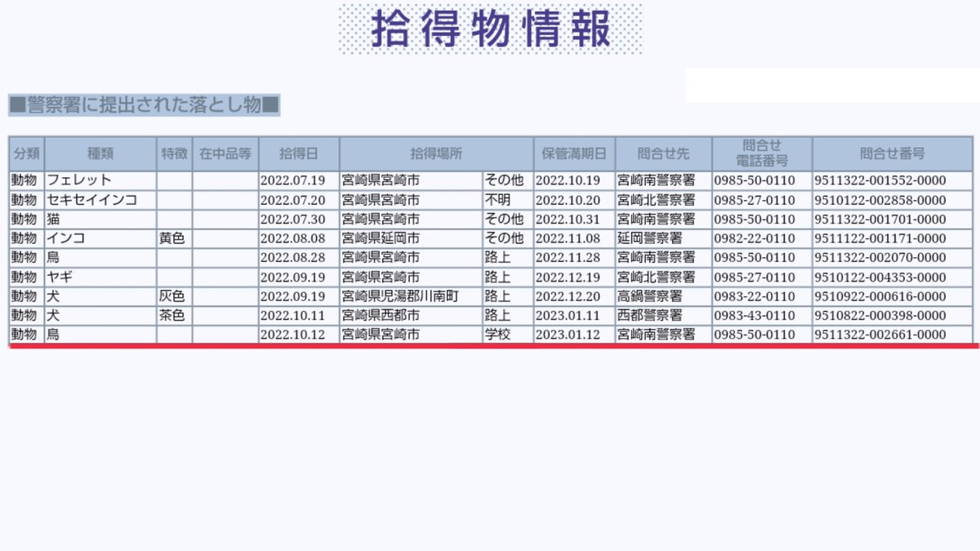Click the 学校 place type cell
Viewport: 980px width, 551px height.
pyautogui.click(x=508, y=334)
